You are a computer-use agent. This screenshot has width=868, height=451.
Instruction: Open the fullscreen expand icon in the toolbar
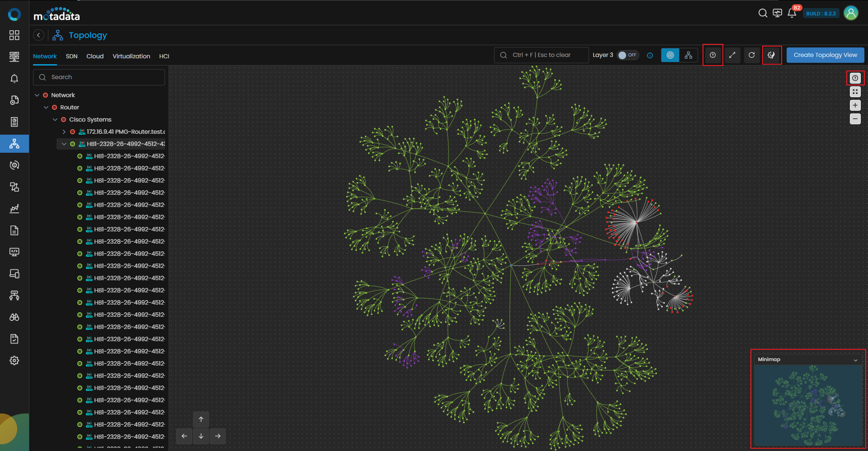click(732, 55)
